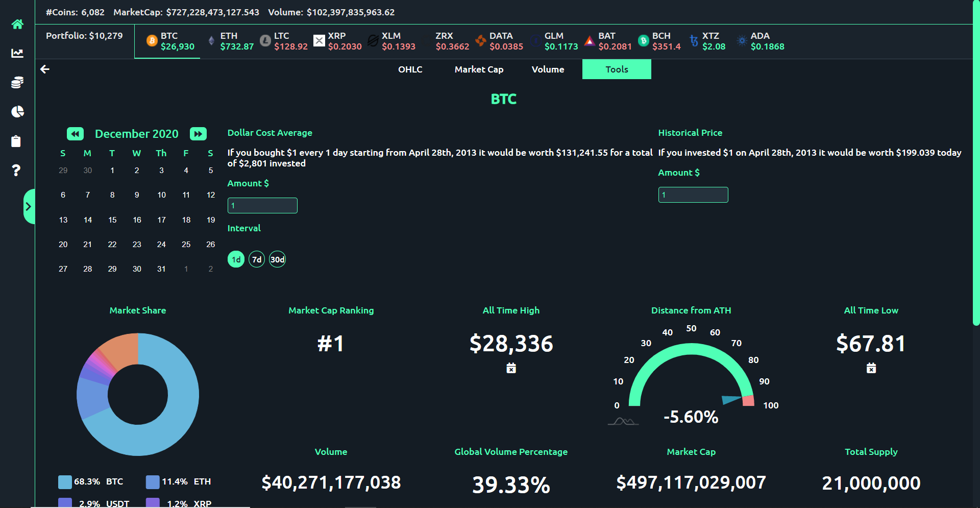Select the 30d interval option

click(277, 259)
